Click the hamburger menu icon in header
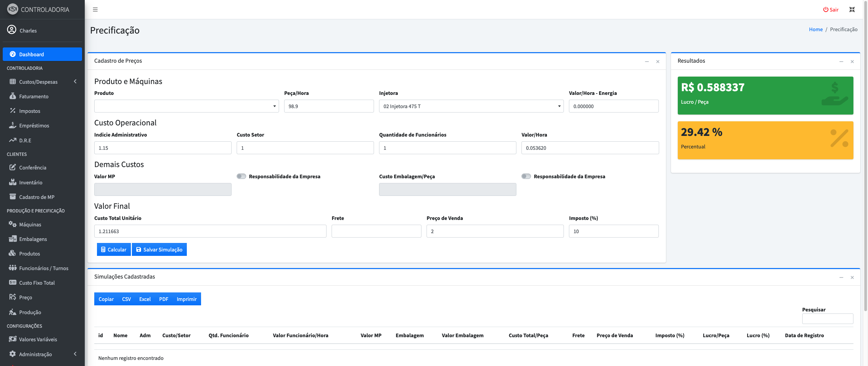Image resolution: width=868 pixels, height=366 pixels. 95,9
